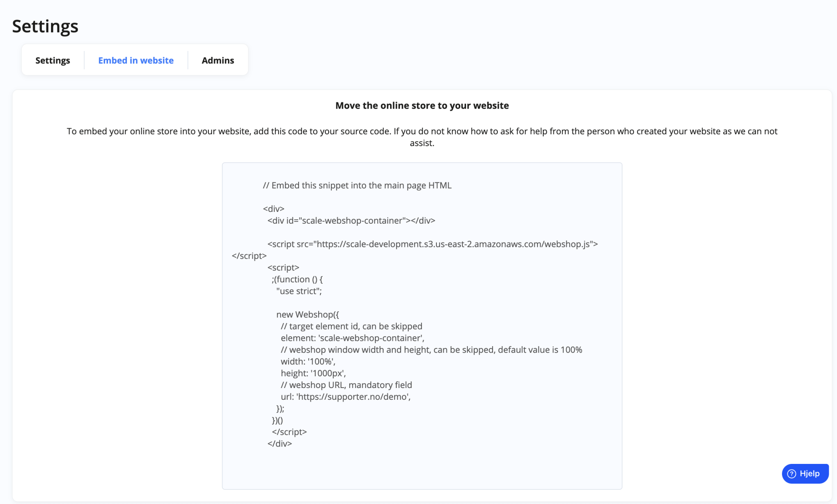Switch to Embed in website tab

[x=136, y=60]
